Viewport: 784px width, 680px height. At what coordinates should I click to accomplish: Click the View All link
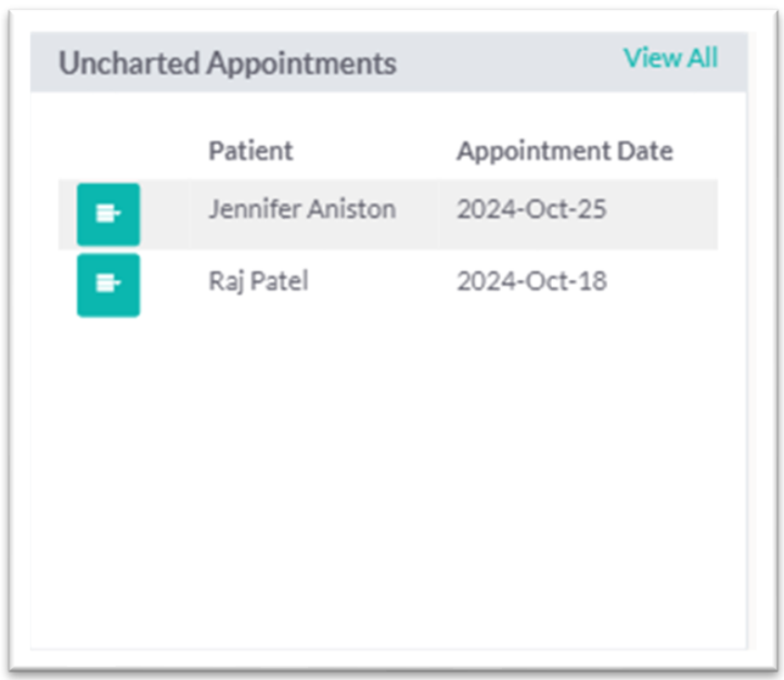point(670,58)
